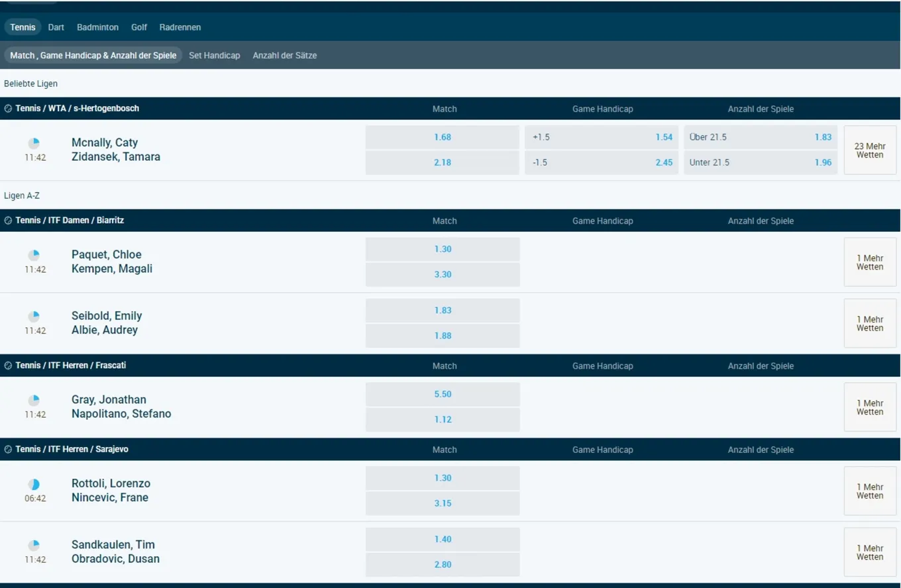This screenshot has width=901, height=588.
Task: Open Mcnally, Caty vs Zidansek match page
Action: coord(116,150)
